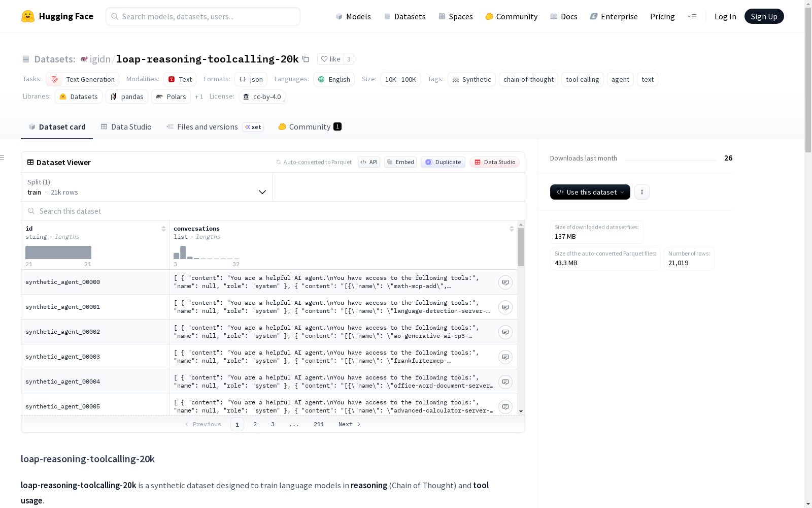Click the Sign Up button
Viewport: 812px width, 508px height.
coord(764,16)
